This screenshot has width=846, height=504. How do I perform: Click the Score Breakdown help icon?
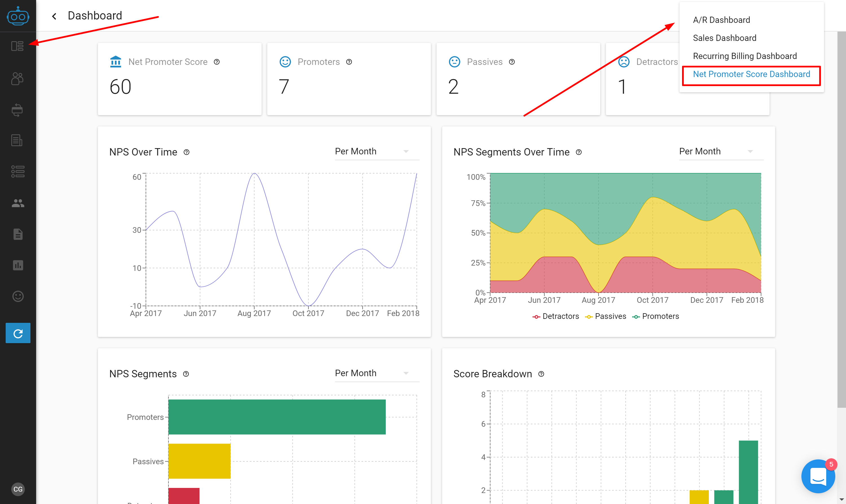[x=541, y=374]
